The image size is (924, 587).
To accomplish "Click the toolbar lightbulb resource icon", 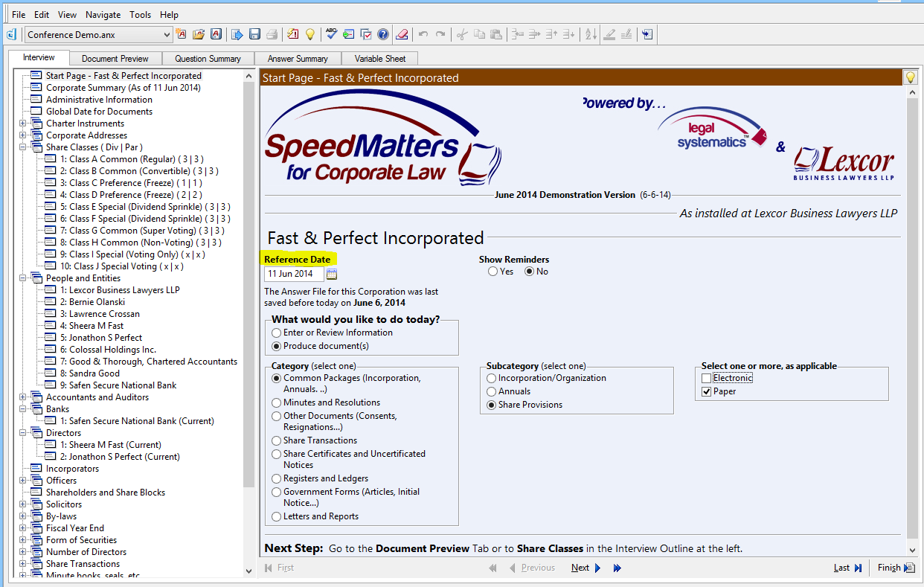I will (x=310, y=34).
